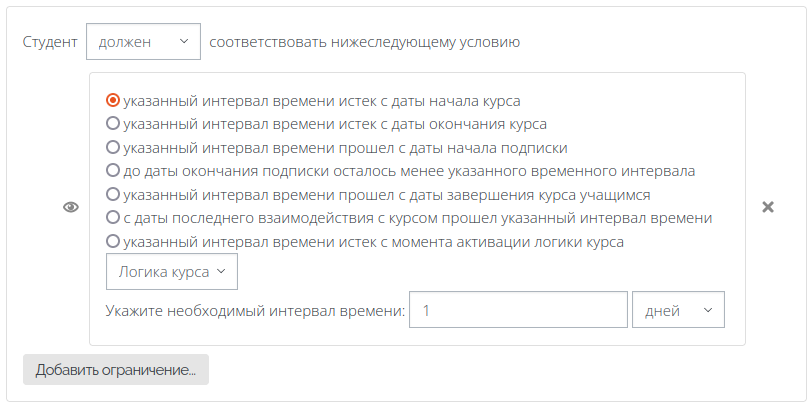This screenshot has height=407, width=812.
Task: Select radio 'истек с даты начала курса'
Action: (113, 100)
